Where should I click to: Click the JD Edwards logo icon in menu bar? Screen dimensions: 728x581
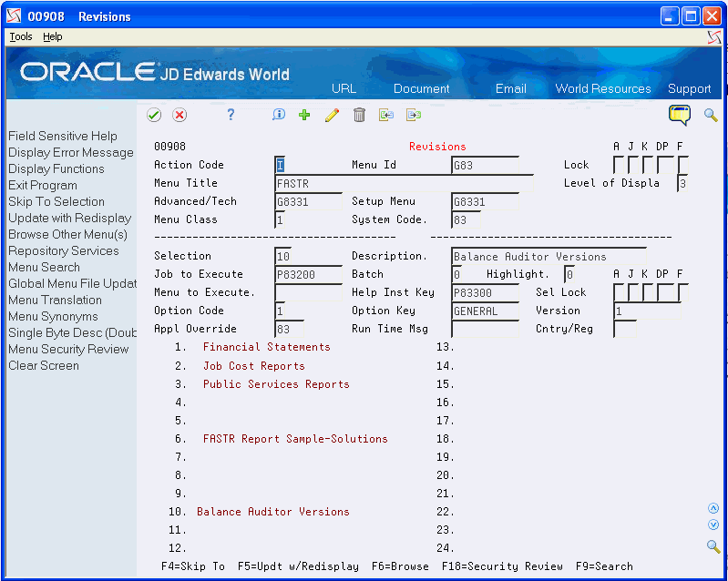tap(714, 36)
